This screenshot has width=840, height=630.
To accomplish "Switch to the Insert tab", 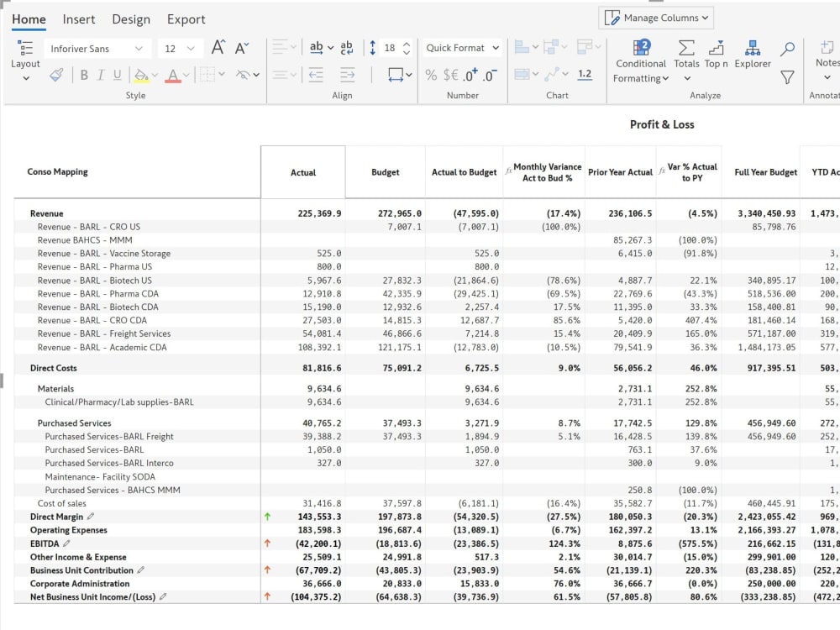I will [x=79, y=19].
